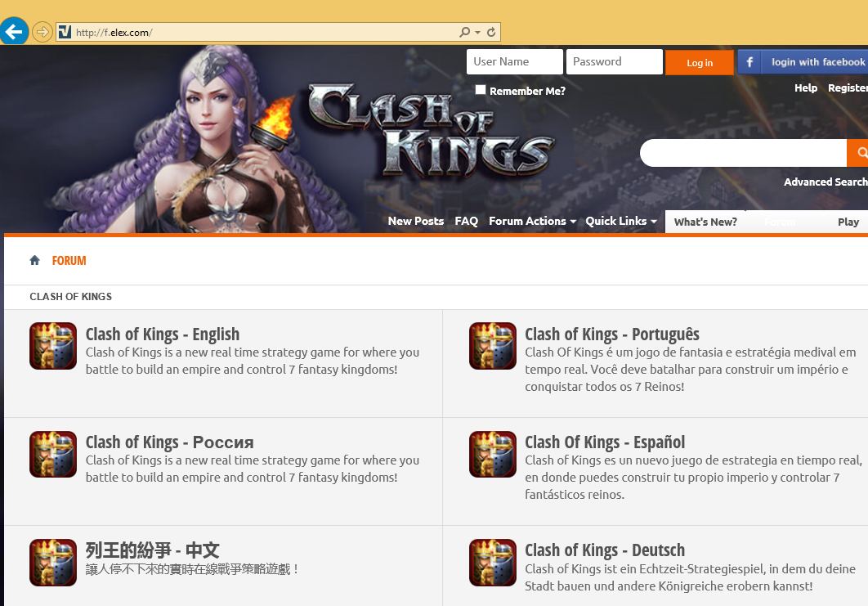This screenshot has height=606, width=868.
Task: Click the home icon beside FORUM
Action: 35,260
